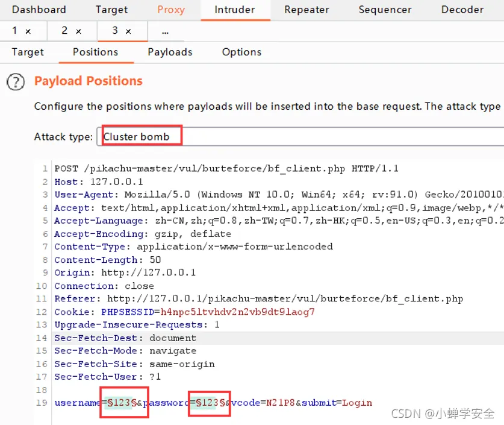Click the password payload marker §123§
This screenshot has height=425, width=504.
(x=211, y=403)
